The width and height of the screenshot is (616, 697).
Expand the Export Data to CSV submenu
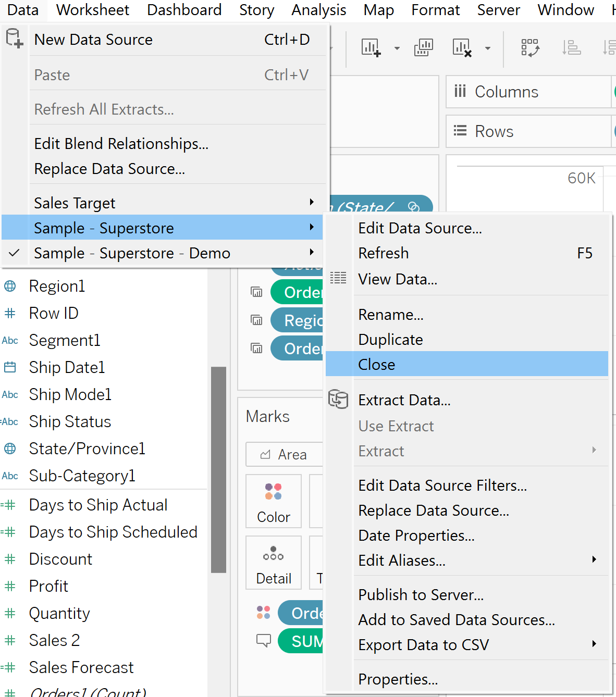pos(594,644)
